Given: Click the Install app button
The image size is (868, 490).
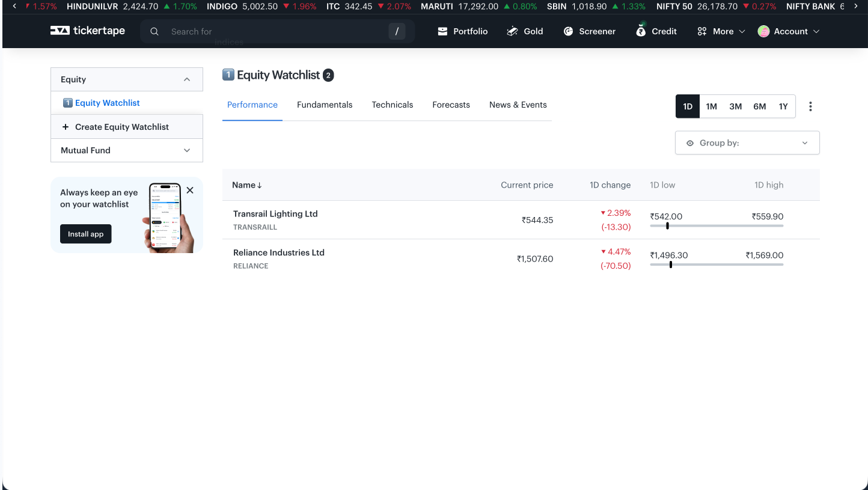Looking at the screenshot, I should tap(85, 234).
